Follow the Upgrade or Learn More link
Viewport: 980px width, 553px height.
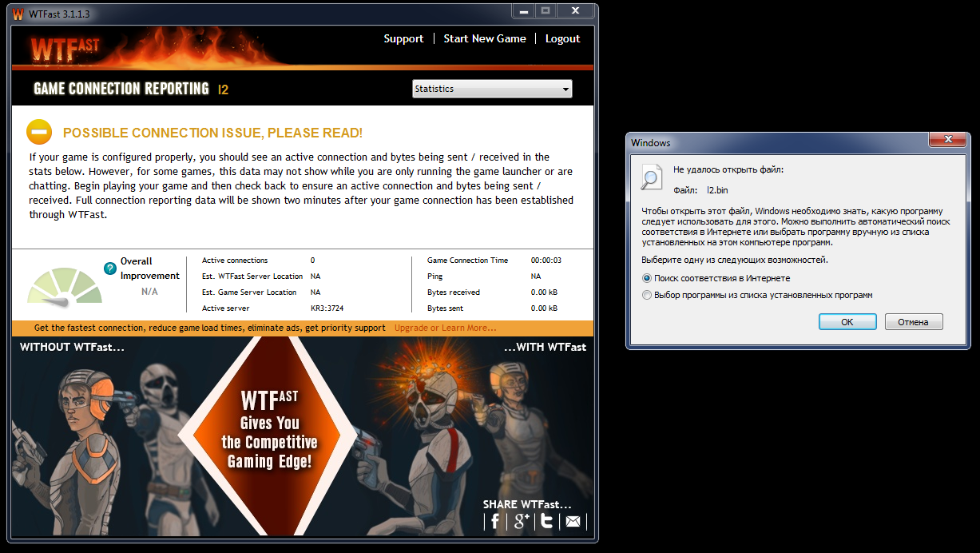click(445, 328)
